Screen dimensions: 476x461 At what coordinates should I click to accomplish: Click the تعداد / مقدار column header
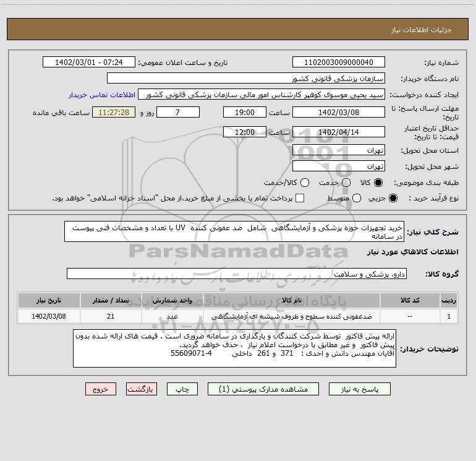click(x=111, y=300)
